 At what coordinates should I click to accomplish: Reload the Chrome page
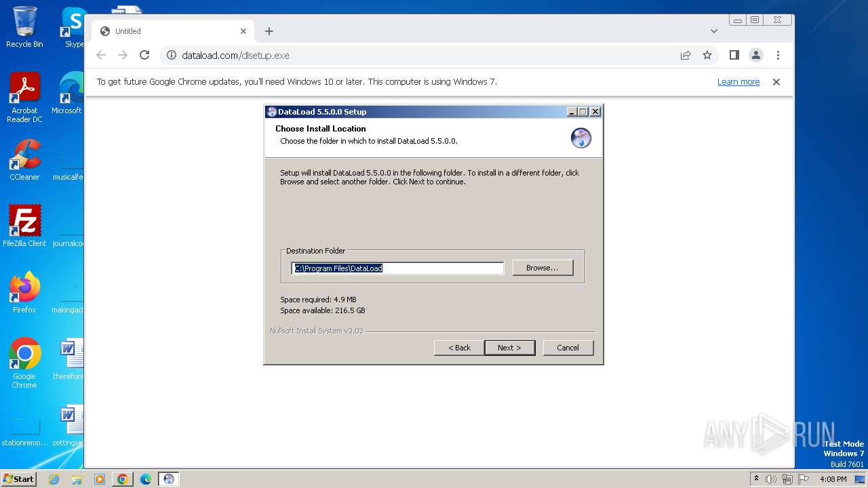(144, 55)
